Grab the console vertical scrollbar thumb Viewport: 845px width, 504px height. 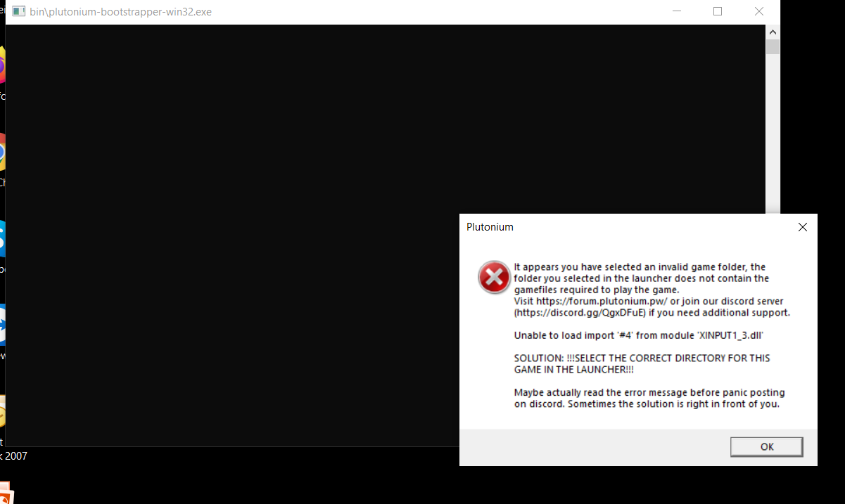point(773,47)
